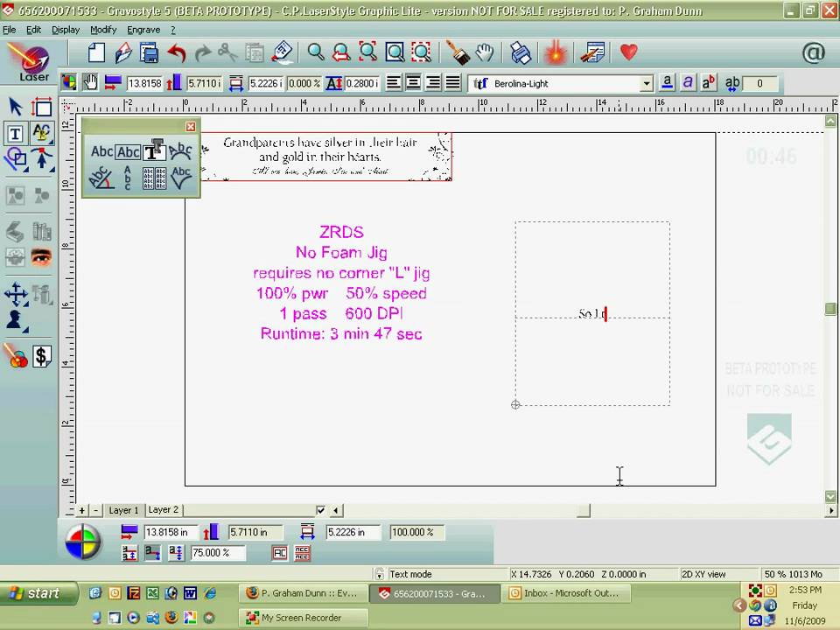Select the arrow Selection tool
The image size is (840, 630).
click(x=15, y=106)
